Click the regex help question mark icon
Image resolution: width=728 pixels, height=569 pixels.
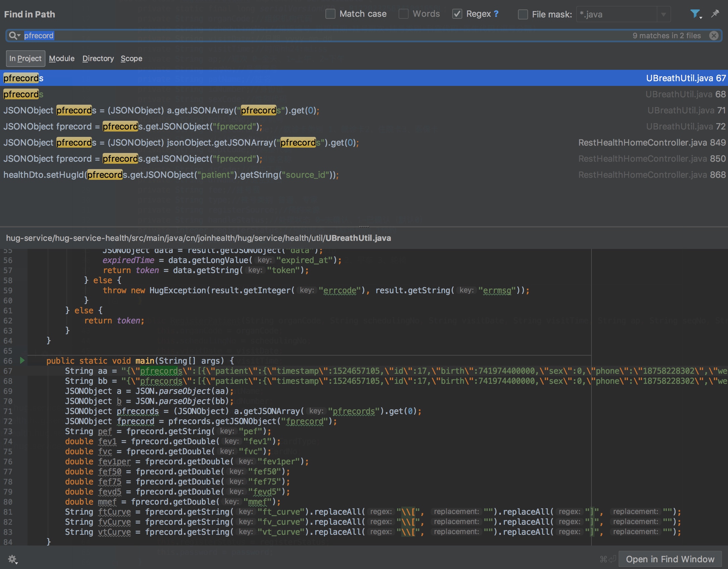(x=497, y=14)
